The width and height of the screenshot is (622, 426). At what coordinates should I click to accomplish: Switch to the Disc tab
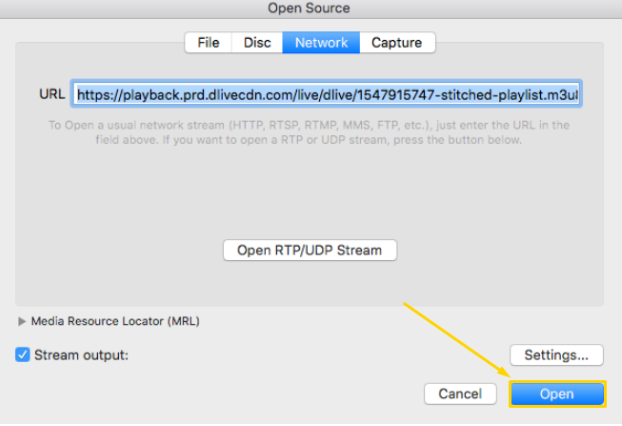257,42
